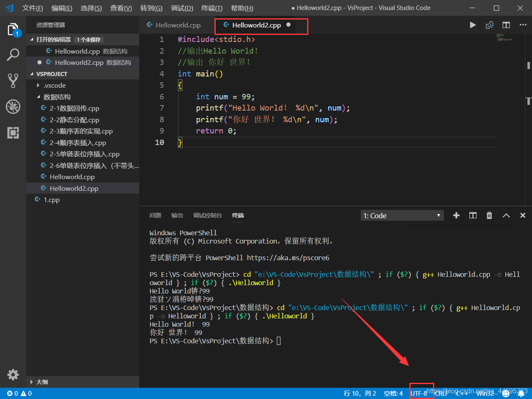The width and height of the screenshot is (532, 399).
Task: Click the 资源管理器 panel title
Action: tap(51, 25)
